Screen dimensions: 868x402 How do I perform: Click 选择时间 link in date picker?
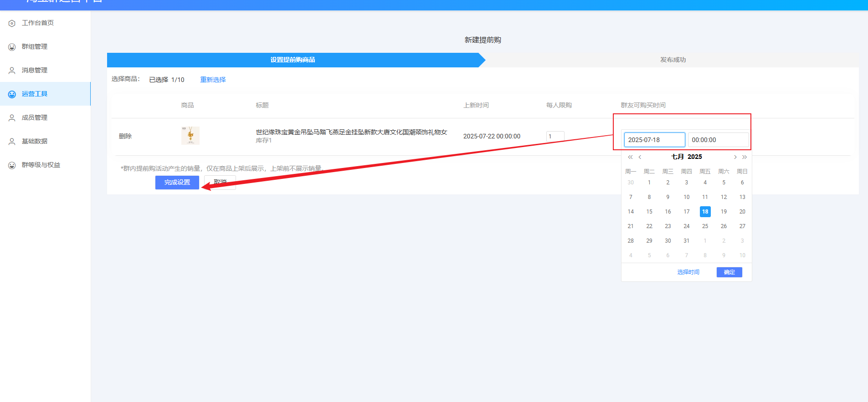tap(688, 272)
